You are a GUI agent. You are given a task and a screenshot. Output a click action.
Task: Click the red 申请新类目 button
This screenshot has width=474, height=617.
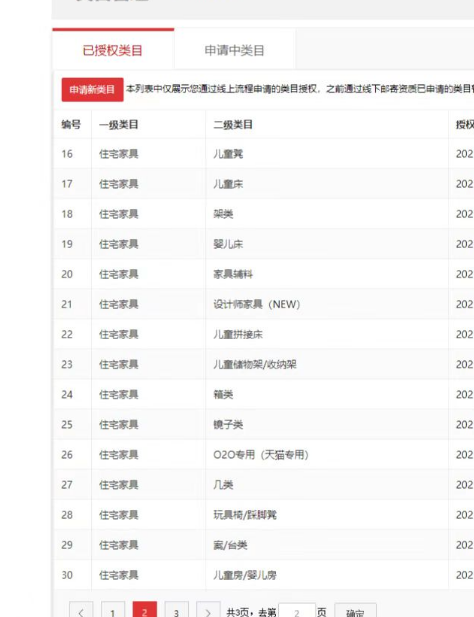(92, 90)
